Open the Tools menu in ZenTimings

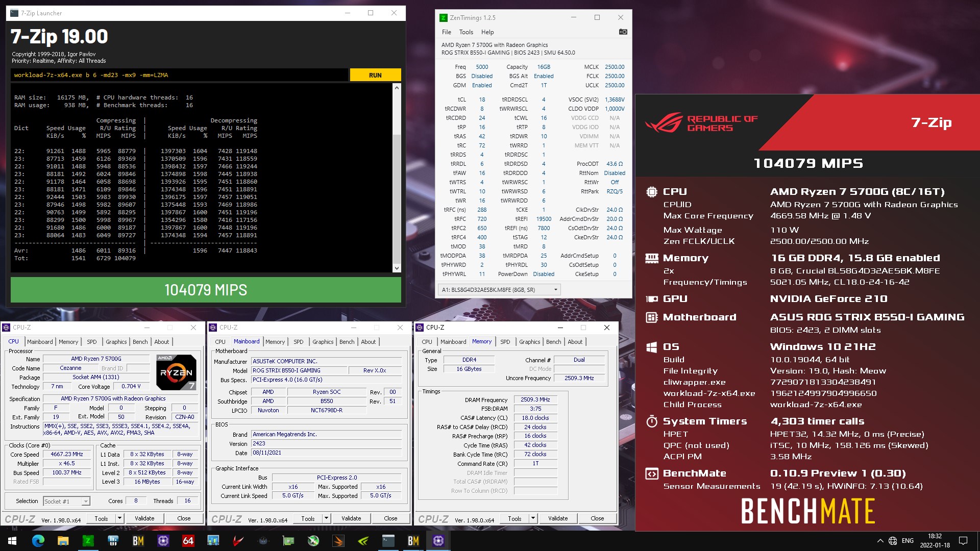[466, 32]
